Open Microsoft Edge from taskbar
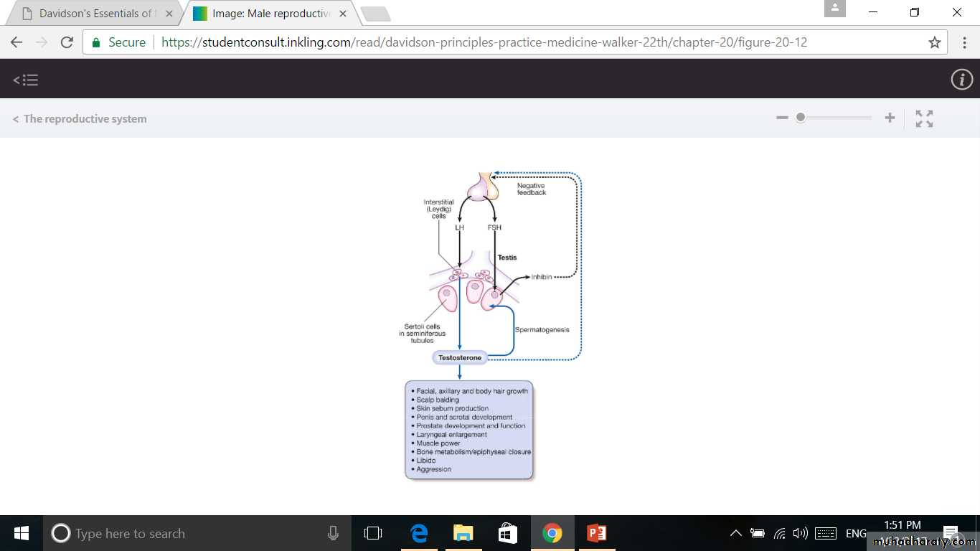The height and width of the screenshot is (551, 980). [x=419, y=533]
